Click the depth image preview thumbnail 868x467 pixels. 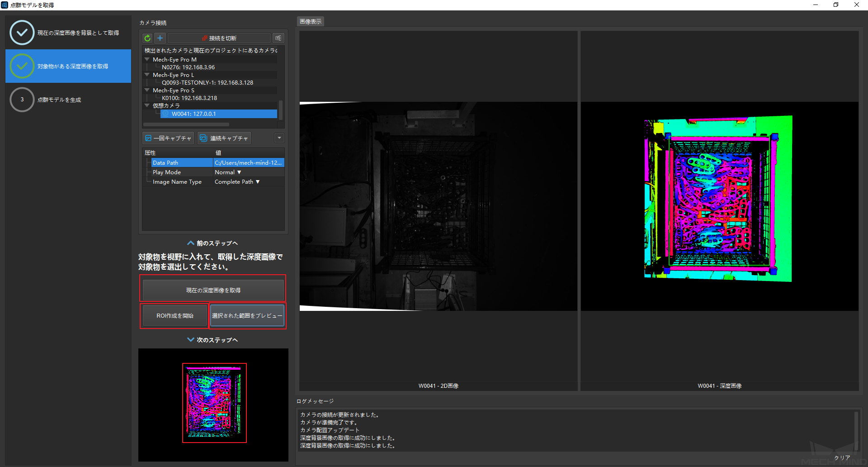point(214,403)
